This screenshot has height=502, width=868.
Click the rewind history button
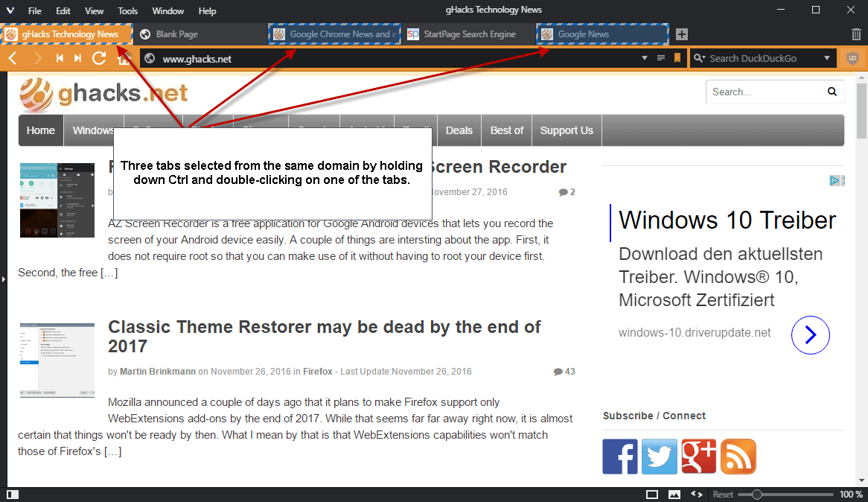[60, 58]
